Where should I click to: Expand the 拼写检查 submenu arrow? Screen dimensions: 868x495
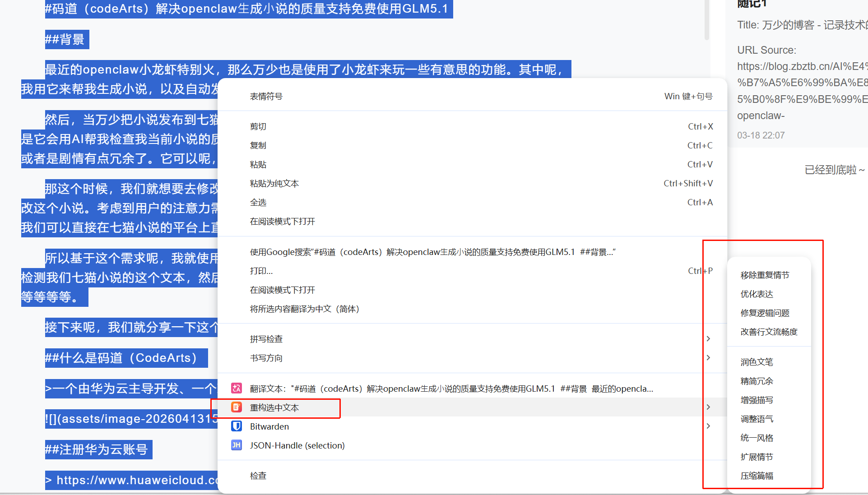[708, 338]
